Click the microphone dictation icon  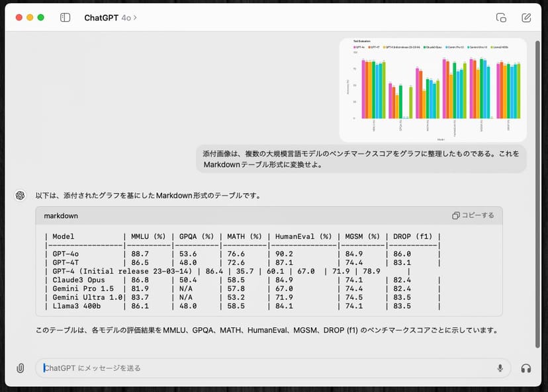(500, 368)
